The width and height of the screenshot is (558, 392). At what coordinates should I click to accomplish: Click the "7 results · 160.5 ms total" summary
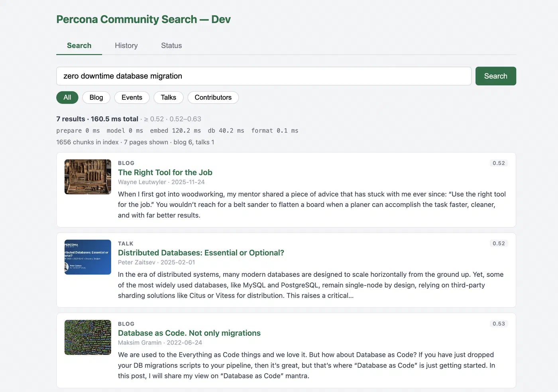tap(97, 119)
